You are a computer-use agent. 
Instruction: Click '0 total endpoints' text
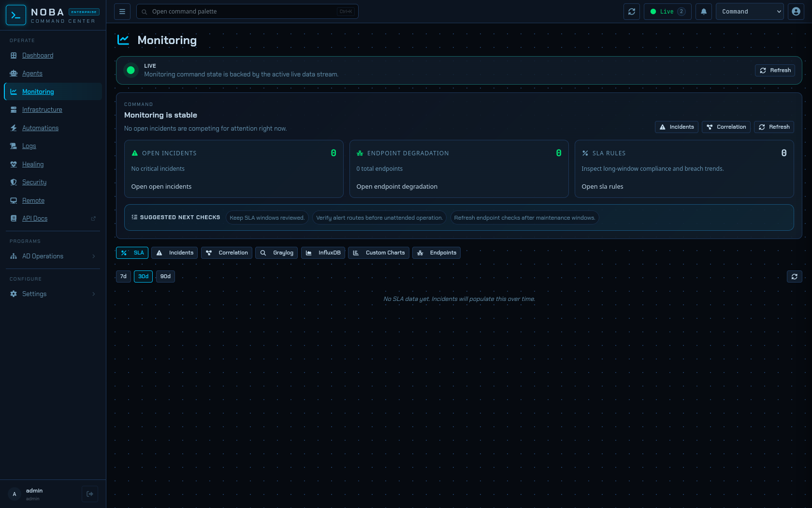pos(379,169)
